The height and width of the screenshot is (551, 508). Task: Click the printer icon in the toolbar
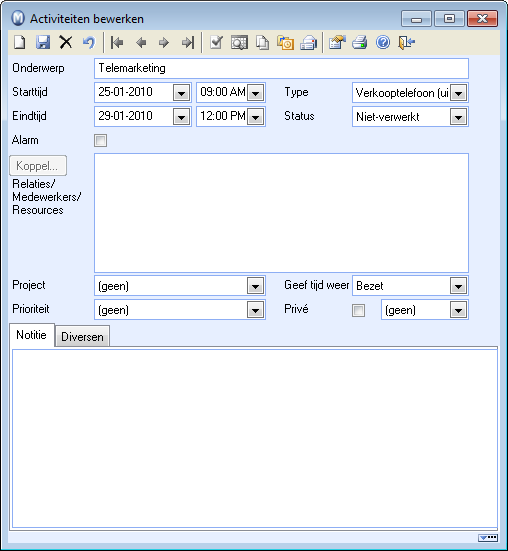click(x=360, y=43)
